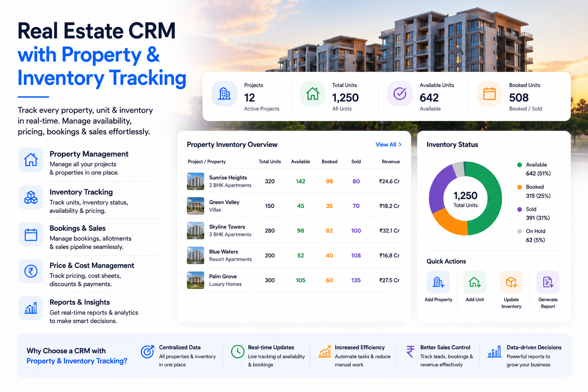Click the 135 sold units cell

pyautogui.click(x=356, y=280)
